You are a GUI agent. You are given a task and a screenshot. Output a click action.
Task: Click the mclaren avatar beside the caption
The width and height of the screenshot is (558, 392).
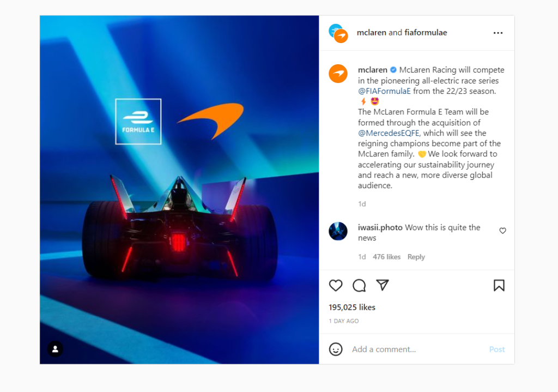tap(338, 74)
